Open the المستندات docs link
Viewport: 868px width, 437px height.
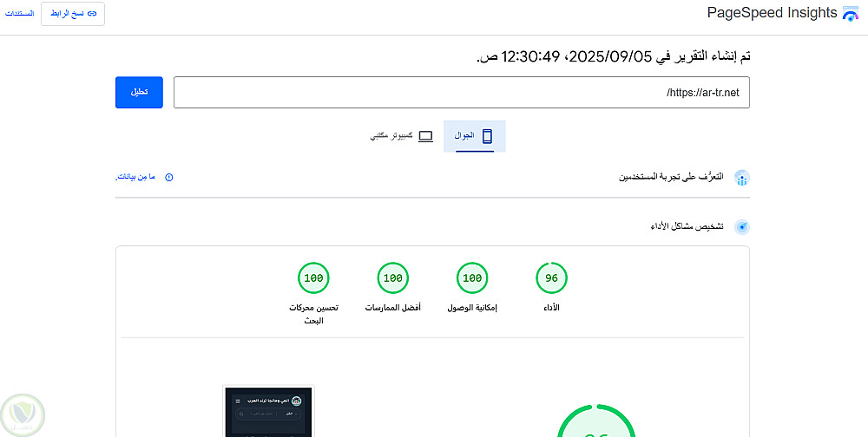coord(19,13)
